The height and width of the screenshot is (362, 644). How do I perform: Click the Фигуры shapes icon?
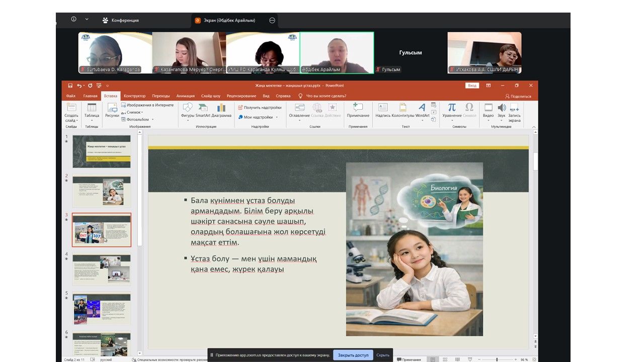click(188, 108)
